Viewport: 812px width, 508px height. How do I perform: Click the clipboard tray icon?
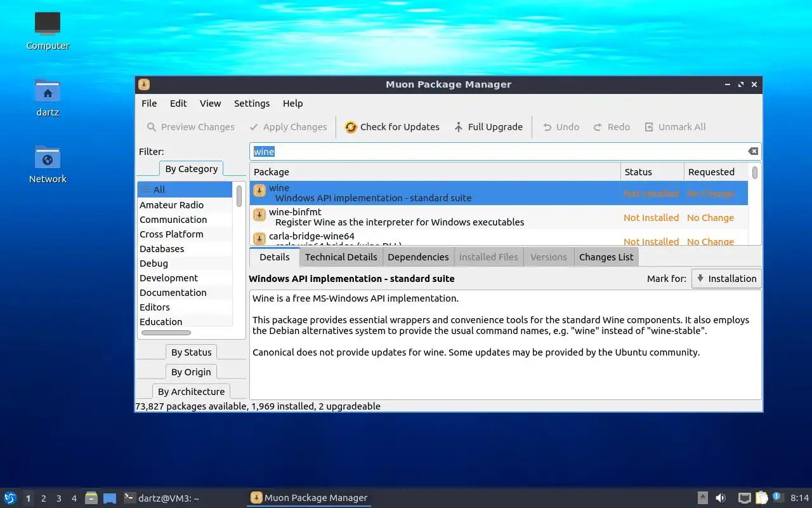761,498
